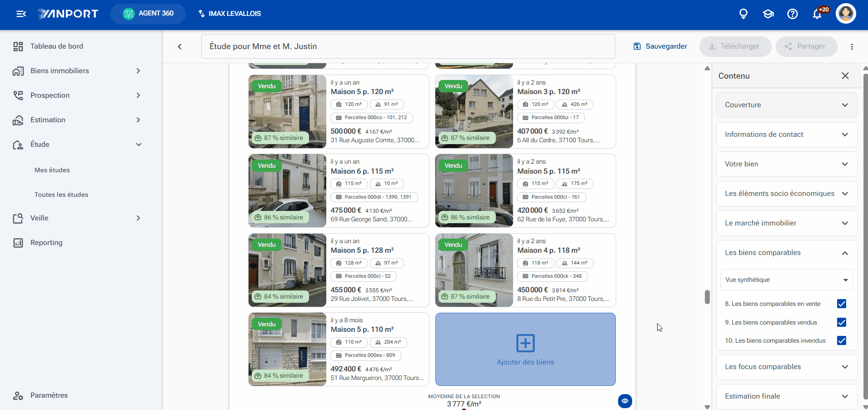
Task: Close the Contenu panel
Action: pos(845,76)
